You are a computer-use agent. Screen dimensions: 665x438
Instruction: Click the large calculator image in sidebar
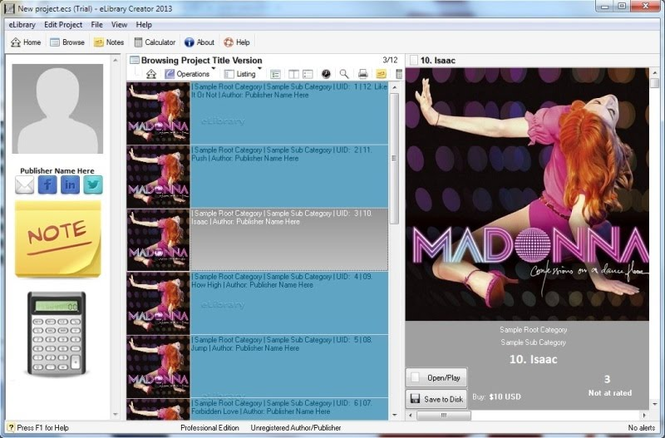[x=56, y=333]
